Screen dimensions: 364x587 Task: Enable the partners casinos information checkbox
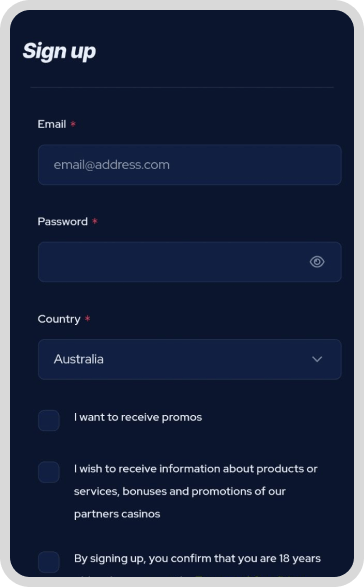[x=49, y=472]
